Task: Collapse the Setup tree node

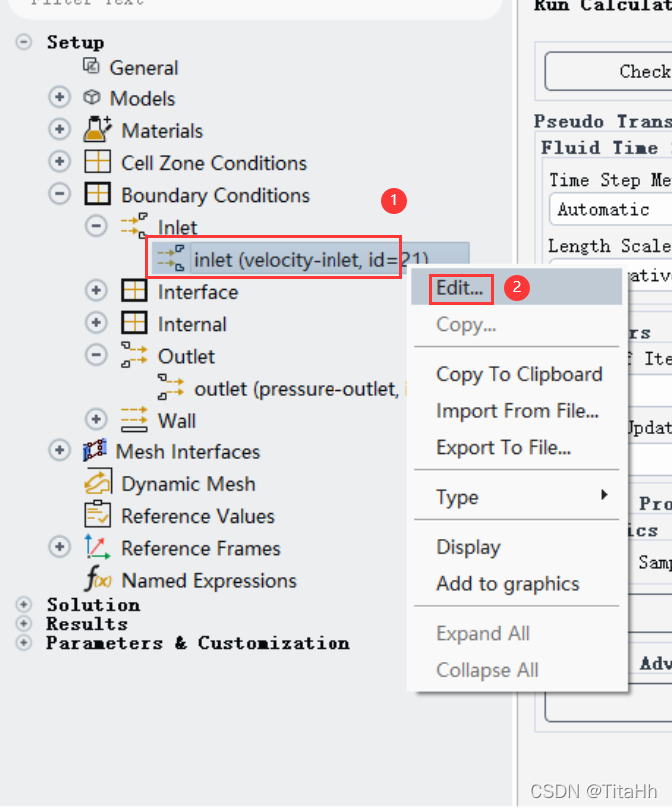Action: point(24,42)
